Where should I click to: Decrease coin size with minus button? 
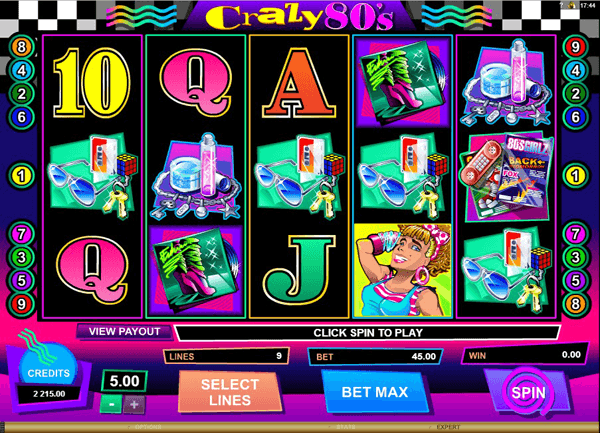[x=111, y=405]
